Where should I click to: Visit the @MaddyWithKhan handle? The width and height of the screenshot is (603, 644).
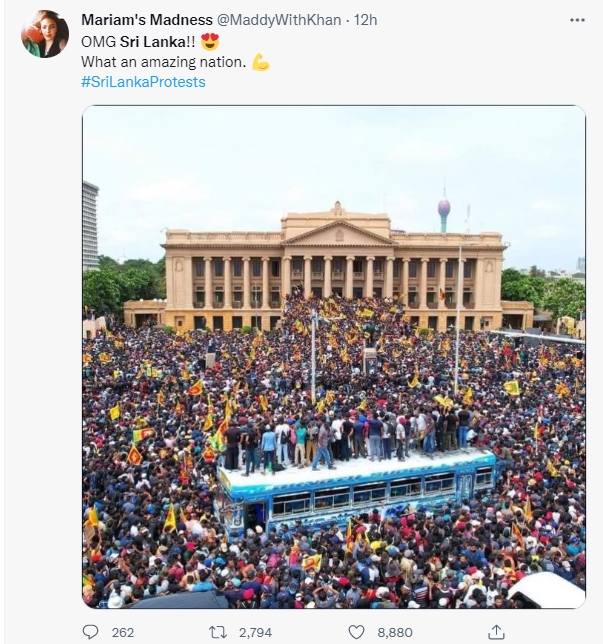point(279,20)
